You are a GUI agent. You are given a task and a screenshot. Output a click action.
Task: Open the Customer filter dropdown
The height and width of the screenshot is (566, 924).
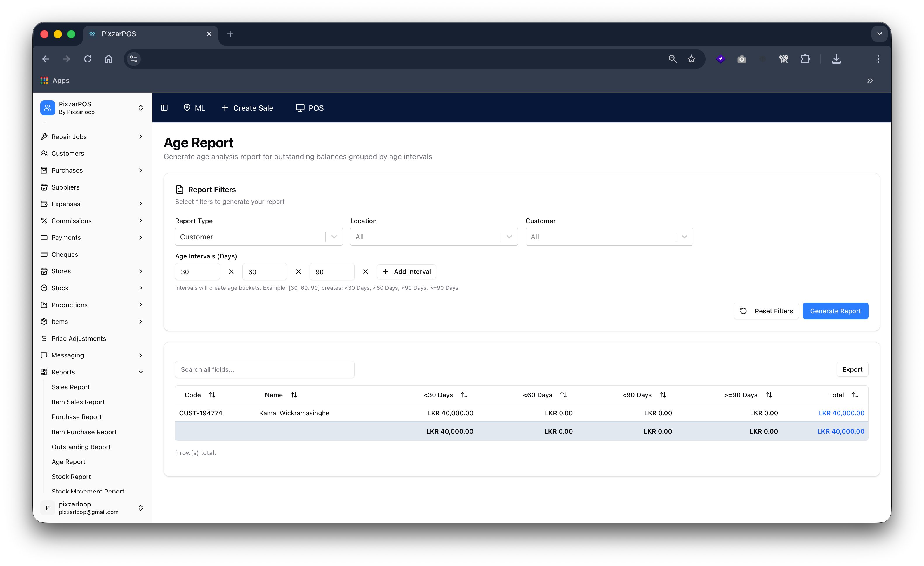(x=609, y=237)
